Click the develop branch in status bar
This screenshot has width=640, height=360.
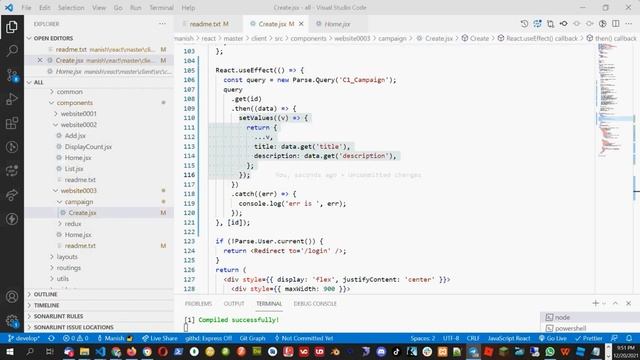point(24,338)
